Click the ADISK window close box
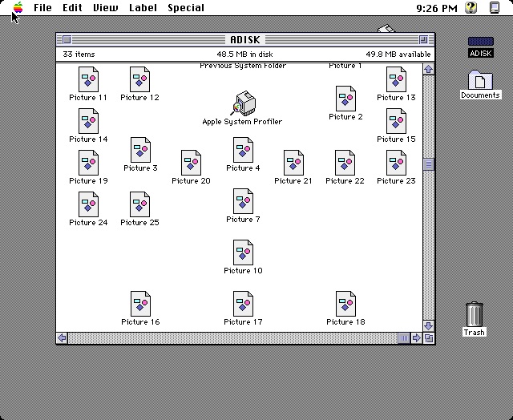The image size is (513, 420). click(67, 39)
